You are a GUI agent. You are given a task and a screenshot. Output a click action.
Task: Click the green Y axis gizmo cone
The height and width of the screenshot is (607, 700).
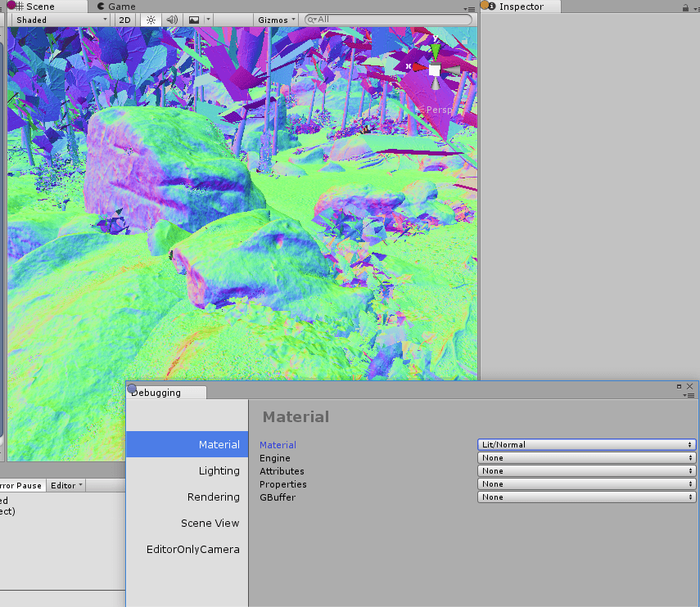point(436,52)
